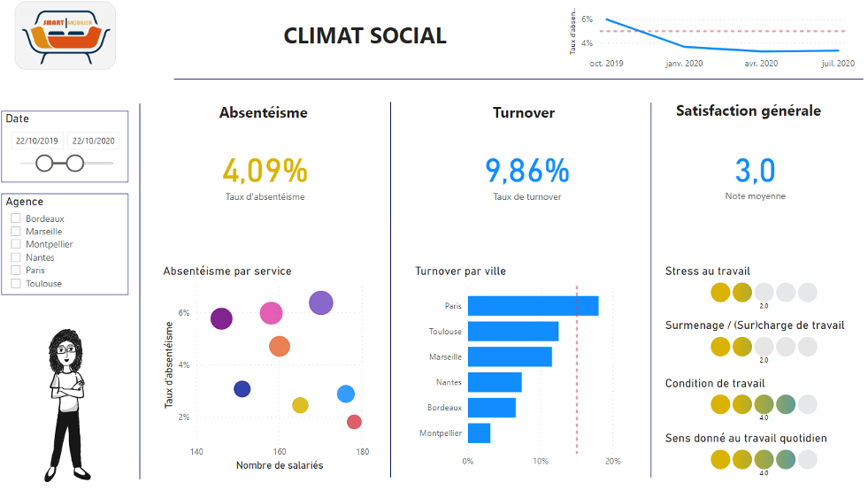Viewport: 868px width, 490px height.
Task: Select the yellow bubble in scatter chart
Action: click(300, 405)
